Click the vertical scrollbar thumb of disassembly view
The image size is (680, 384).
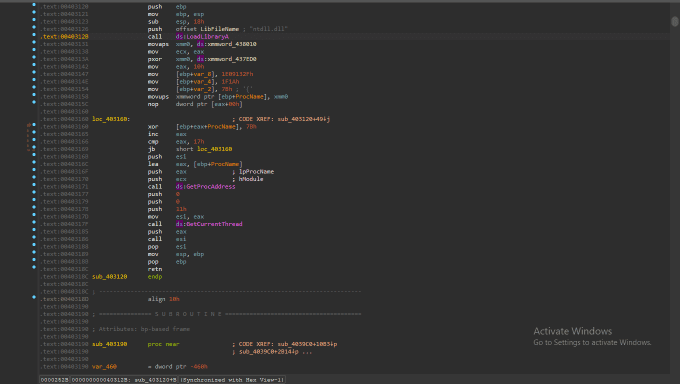pyautogui.click(x=674, y=21)
